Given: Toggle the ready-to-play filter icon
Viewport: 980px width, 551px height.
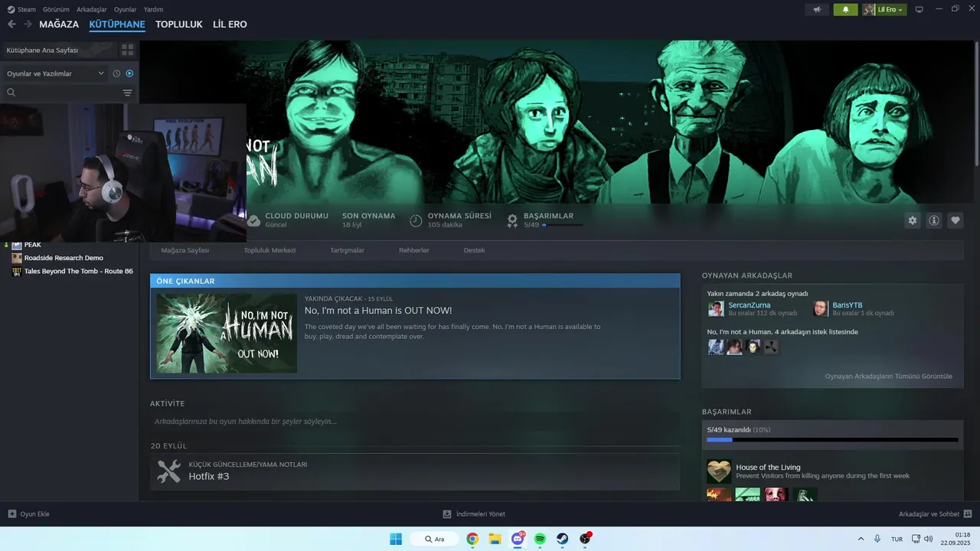Looking at the screenshot, I should click(129, 73).
